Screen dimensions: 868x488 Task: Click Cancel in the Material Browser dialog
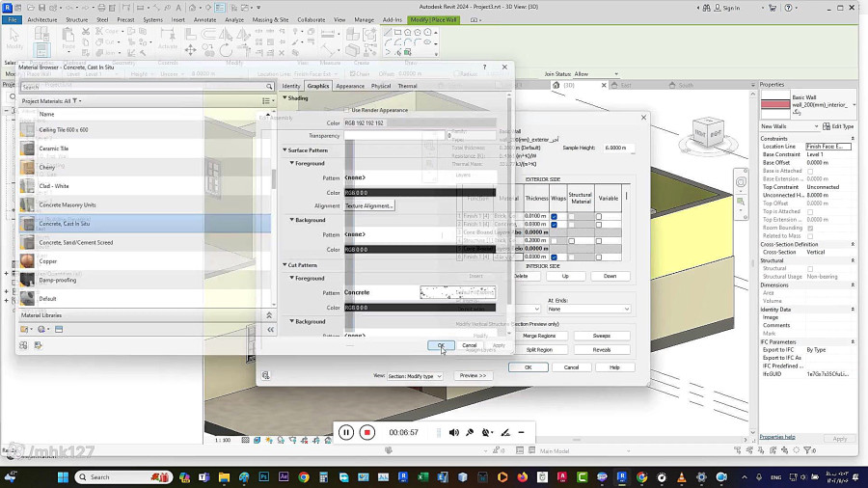pyautogui.click(x=470, y=345)
